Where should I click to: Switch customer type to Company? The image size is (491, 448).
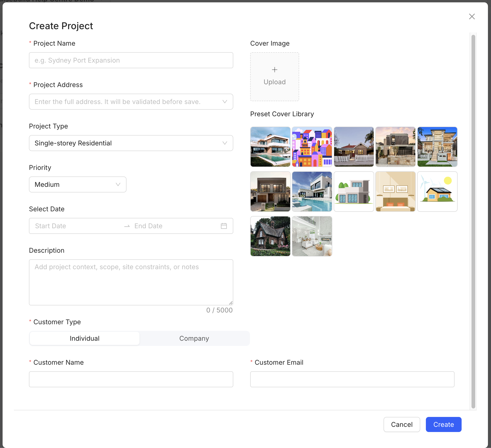(x=194, y=338)
